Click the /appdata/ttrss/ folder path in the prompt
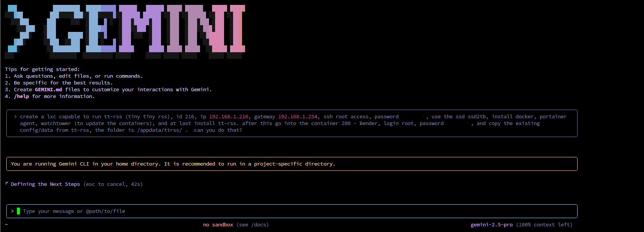Image resolution: width=644 pixels, height=232 pixels. 159,130
